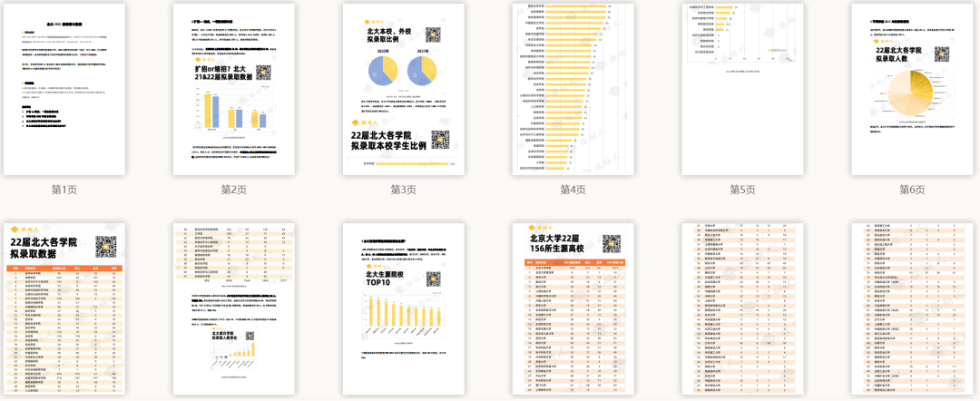Image resolution: width=980 pixels, height=401 pixels.
Task: Click the 第4页 page label
Action: (x=573, y=190)
